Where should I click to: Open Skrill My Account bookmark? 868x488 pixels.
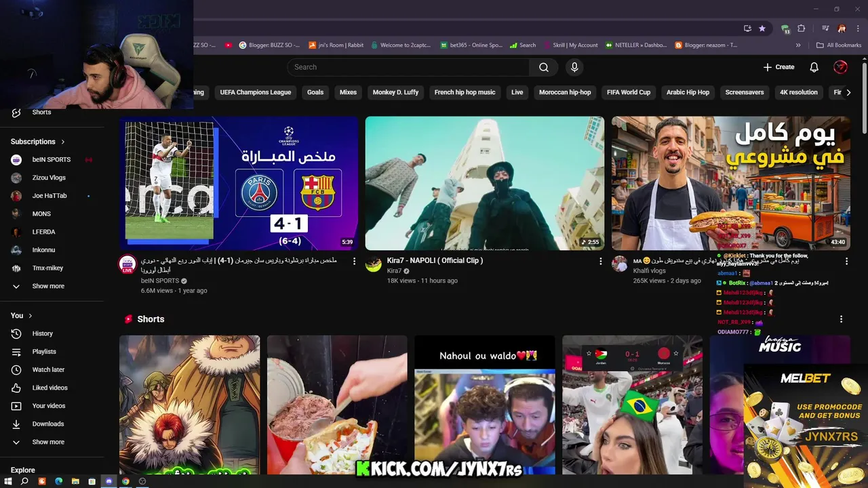(x=571, y=45)
